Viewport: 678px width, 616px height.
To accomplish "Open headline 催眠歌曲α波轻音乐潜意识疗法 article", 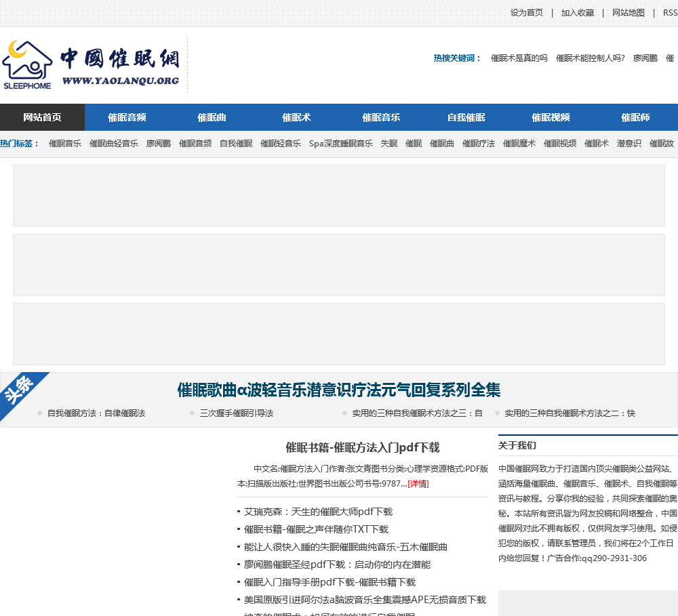I will pyautogui.click(x=339, y=390).
